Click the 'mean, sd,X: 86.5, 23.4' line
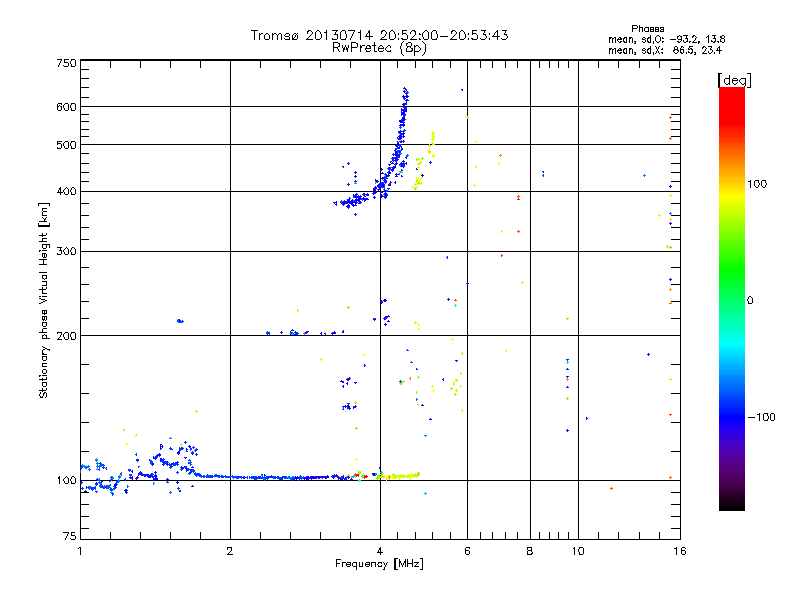Viewport: 800px width, 600px height. (665, 50)
